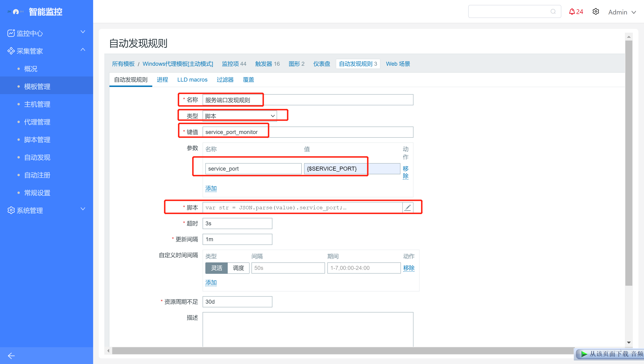644x364 pixels.
Task: Collapse sidebar with the back arrow
Action: tap(11, 355)
